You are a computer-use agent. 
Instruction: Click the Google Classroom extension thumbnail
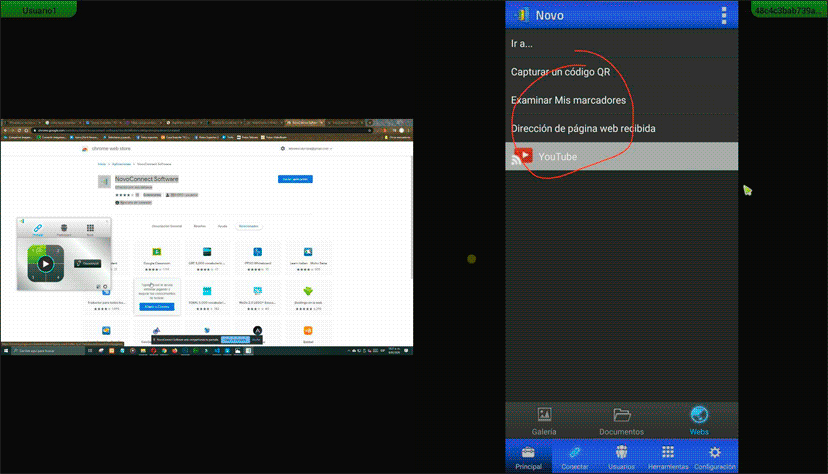click(x=156, y=253)
